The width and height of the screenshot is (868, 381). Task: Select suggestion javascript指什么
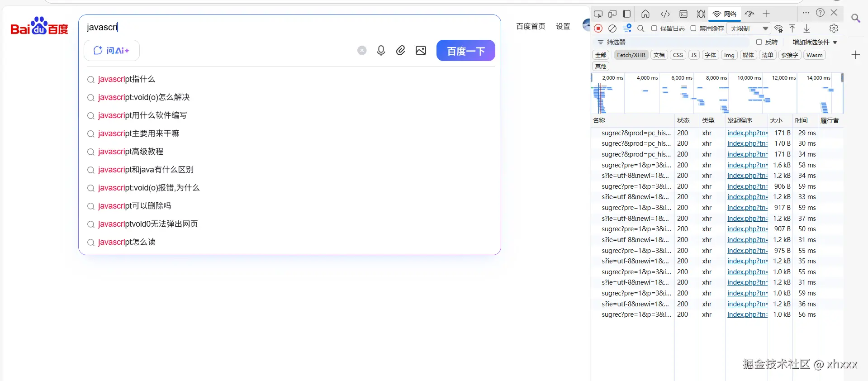127,79
